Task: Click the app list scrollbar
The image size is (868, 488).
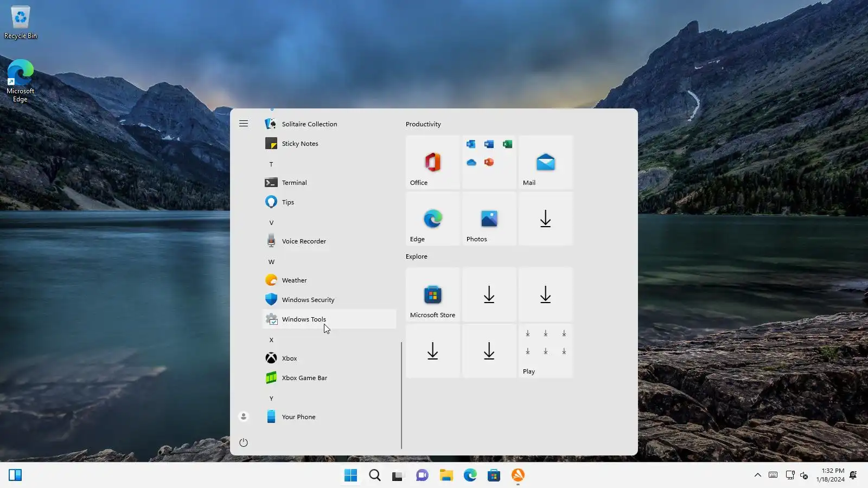Action: pos(401,395)
